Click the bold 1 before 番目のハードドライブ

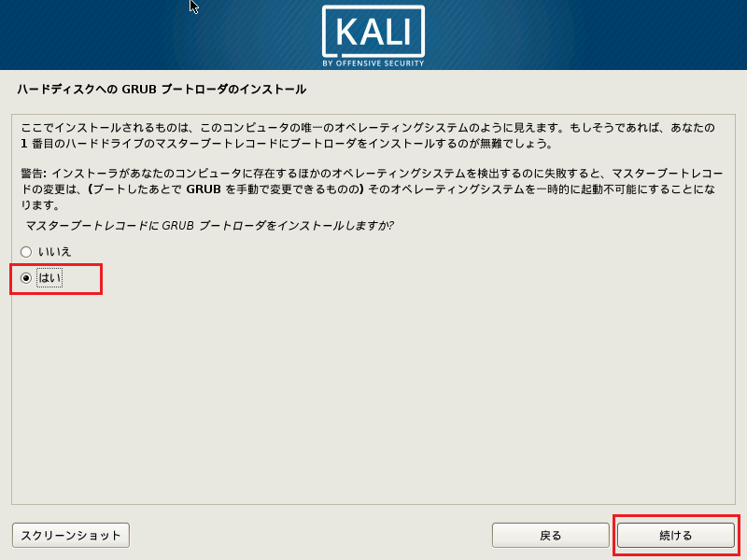[x=24, y=144]
